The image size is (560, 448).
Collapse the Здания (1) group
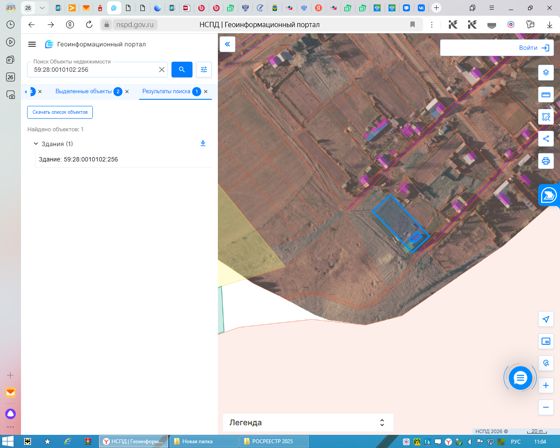tap(36, 144)
